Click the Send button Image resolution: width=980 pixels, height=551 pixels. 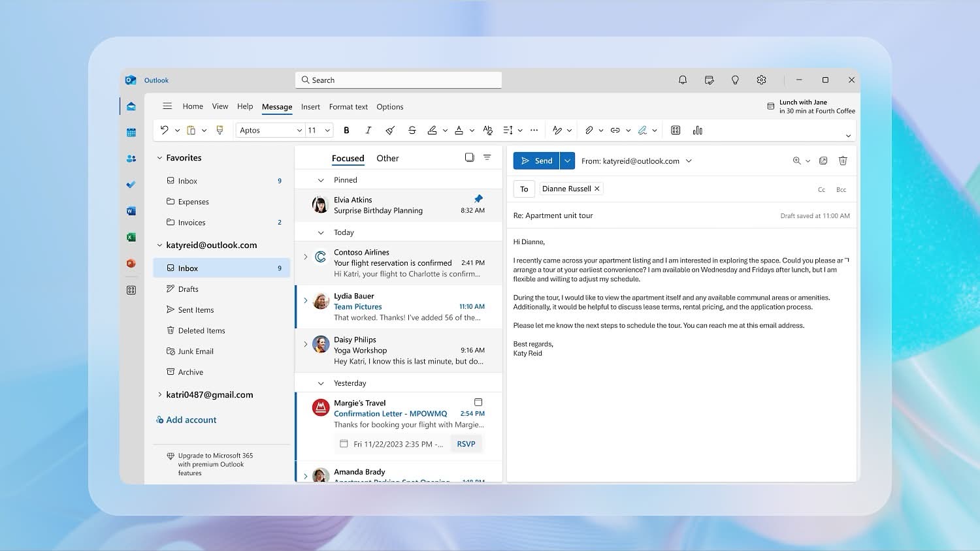pos(537,160)
